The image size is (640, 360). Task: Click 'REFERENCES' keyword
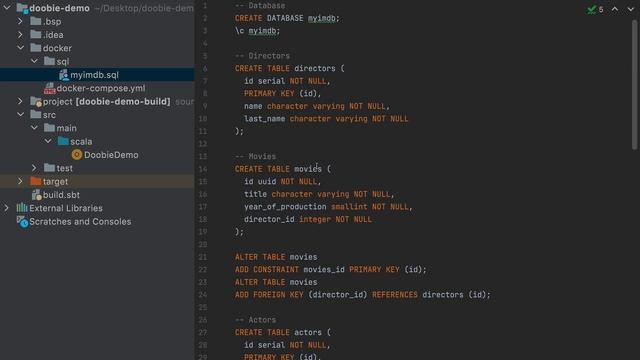[395, 295]
